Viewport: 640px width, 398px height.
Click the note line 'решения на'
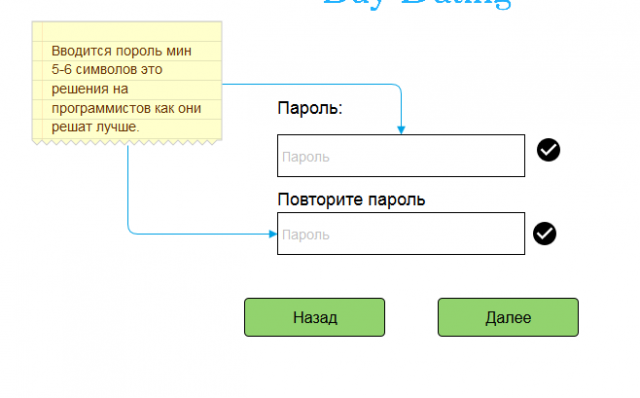point(90,89)
